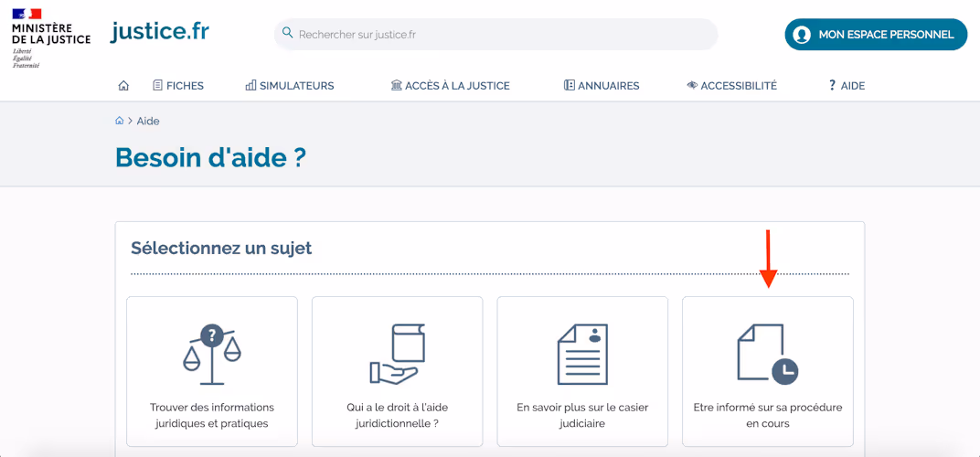Click the justice.fr logo

coord(160,31)
